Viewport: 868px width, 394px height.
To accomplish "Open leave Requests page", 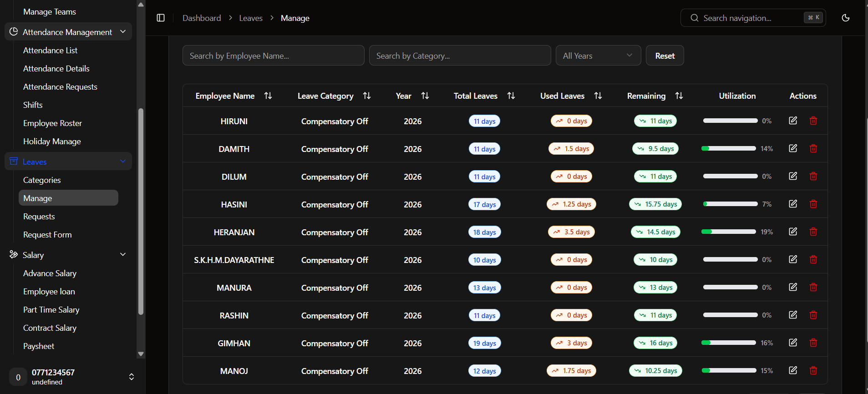I will coord(39,217).
